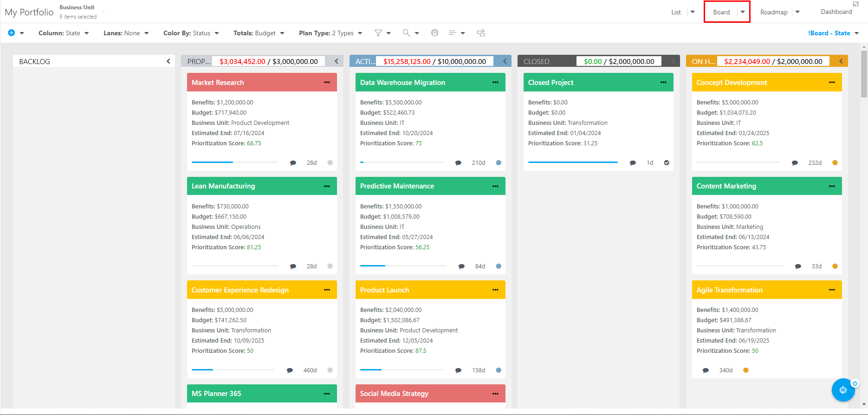Image resolution: width=868 pixels, height=415 pixels.
Task: Click the gauge icon in toolbar
Action: tap(434, 33)
